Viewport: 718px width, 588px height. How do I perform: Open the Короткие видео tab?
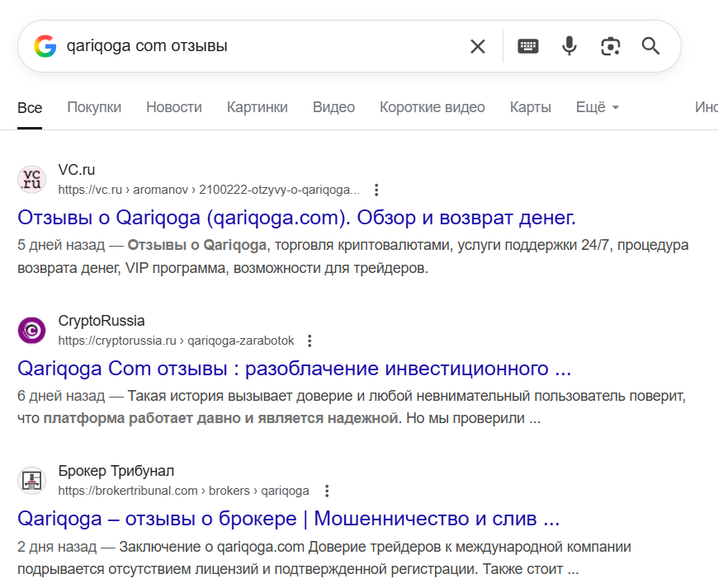coord(432,107)
